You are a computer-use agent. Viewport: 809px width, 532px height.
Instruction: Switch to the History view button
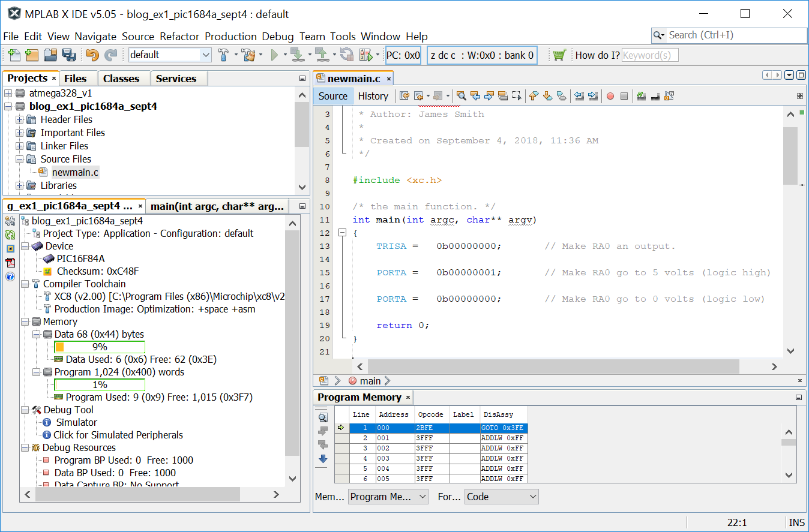point(373,96)
